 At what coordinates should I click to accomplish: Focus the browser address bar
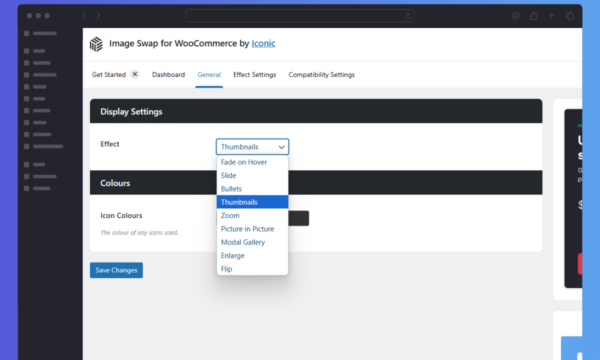coord(300,16)
